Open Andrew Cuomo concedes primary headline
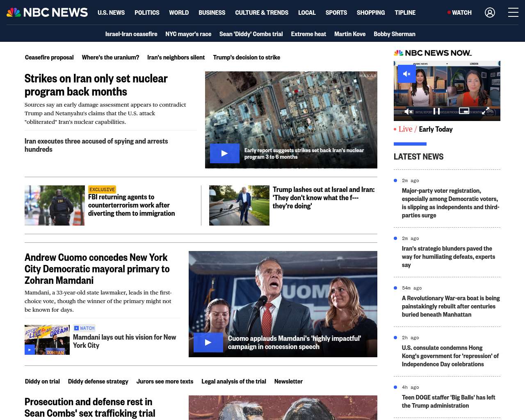This screenshot has width=525, height=420. [x=97, y=269]
